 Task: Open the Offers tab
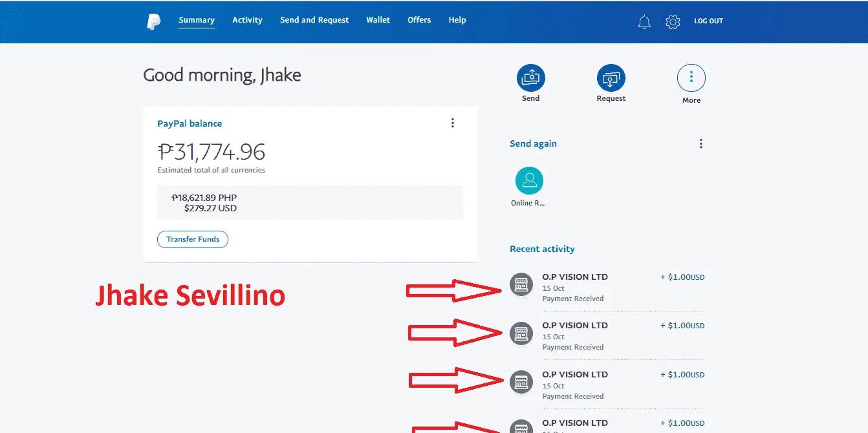click(x=419, y=20)
